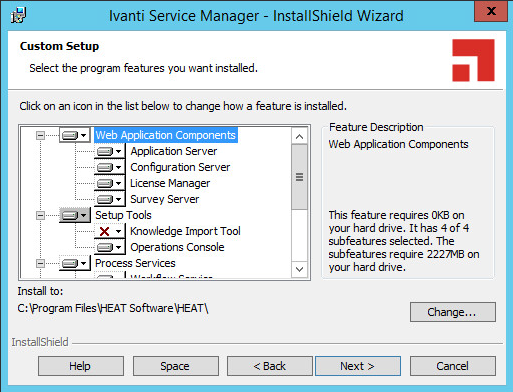Open Process Services feature drive dropdown
The height and width of the screenshot is (392, 513).
pos(75,263)
